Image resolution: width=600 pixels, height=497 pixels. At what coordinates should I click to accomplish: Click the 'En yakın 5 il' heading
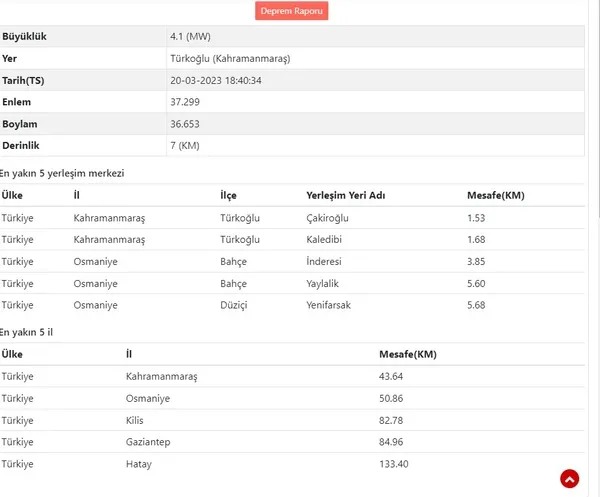coord(26,332)
